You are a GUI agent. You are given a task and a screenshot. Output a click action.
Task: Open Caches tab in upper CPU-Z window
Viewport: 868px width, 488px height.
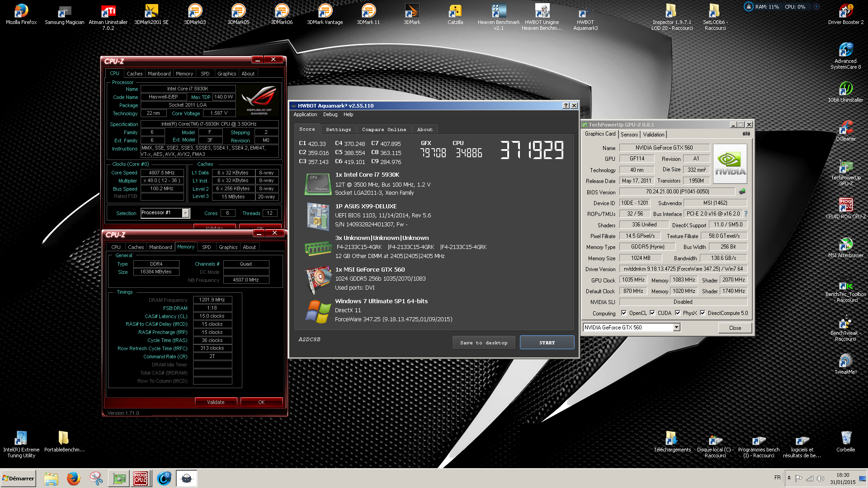(134, 74)
